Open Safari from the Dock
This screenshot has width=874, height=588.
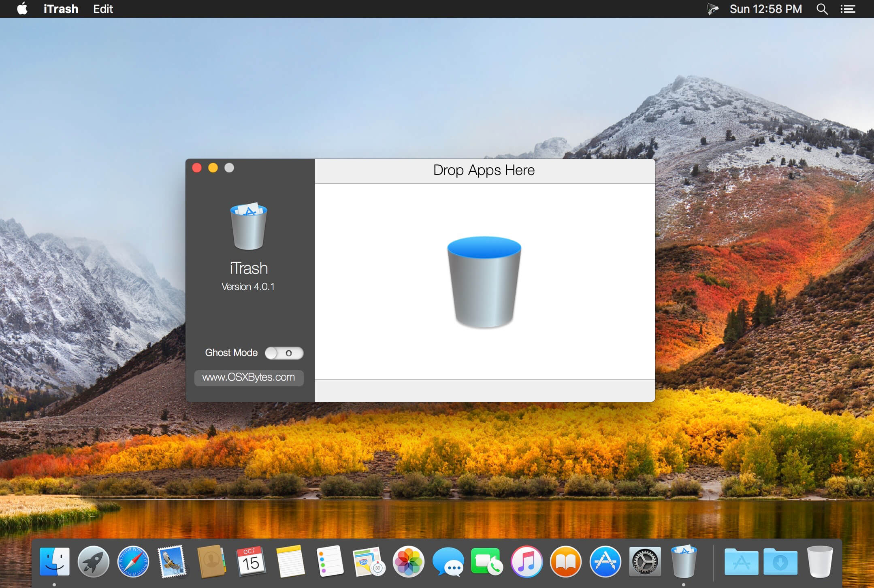tap(133, 562)
